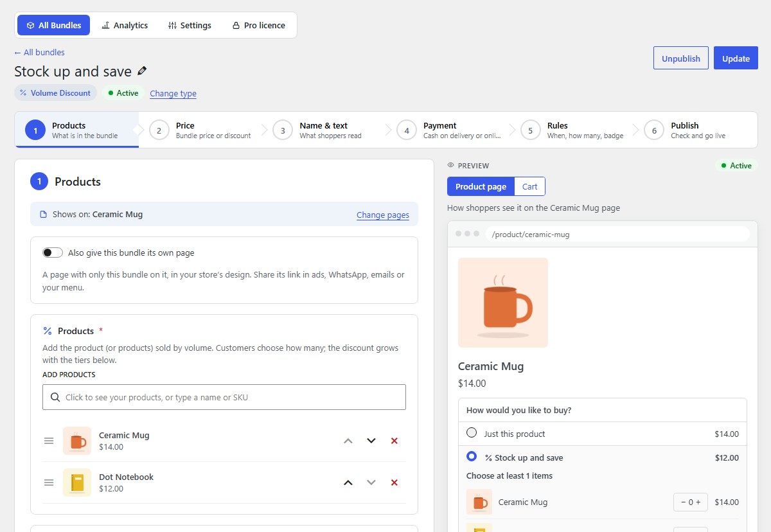
Task: Remove Ceramic Mug with its red X
Action: coord(394,441)
